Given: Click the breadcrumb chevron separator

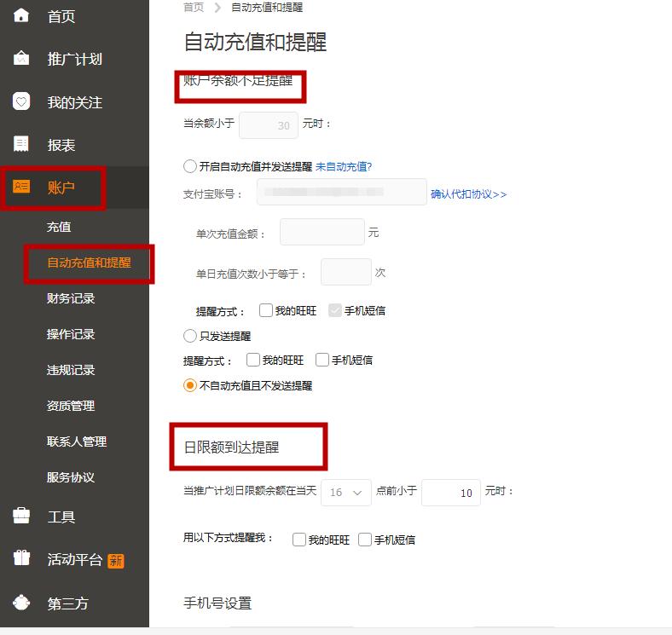Looking at the screenshot, I should click(217, 8).
